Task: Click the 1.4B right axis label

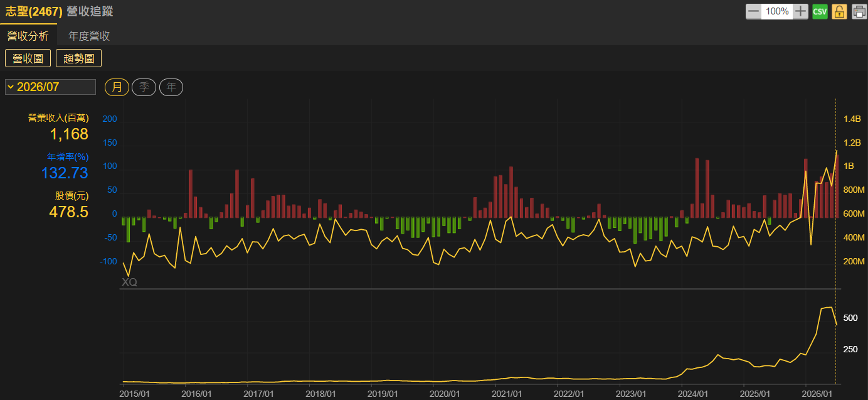Action: point(852,119)
